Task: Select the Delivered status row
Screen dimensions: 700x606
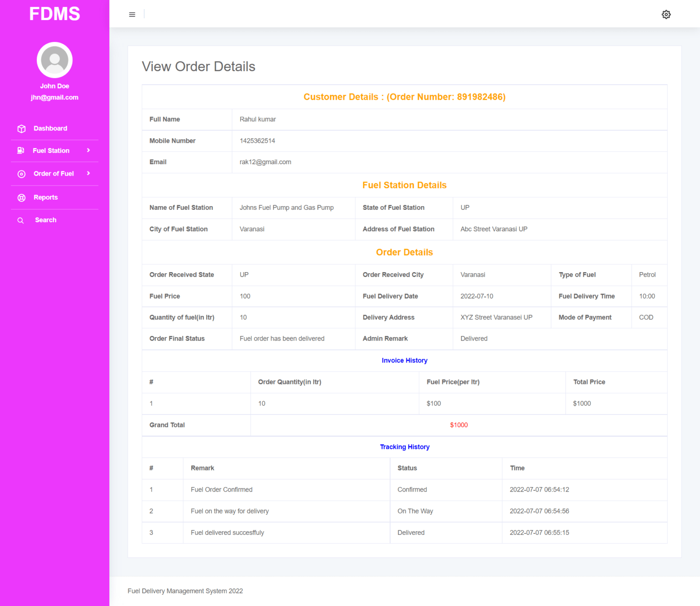Action: (411, 533)
